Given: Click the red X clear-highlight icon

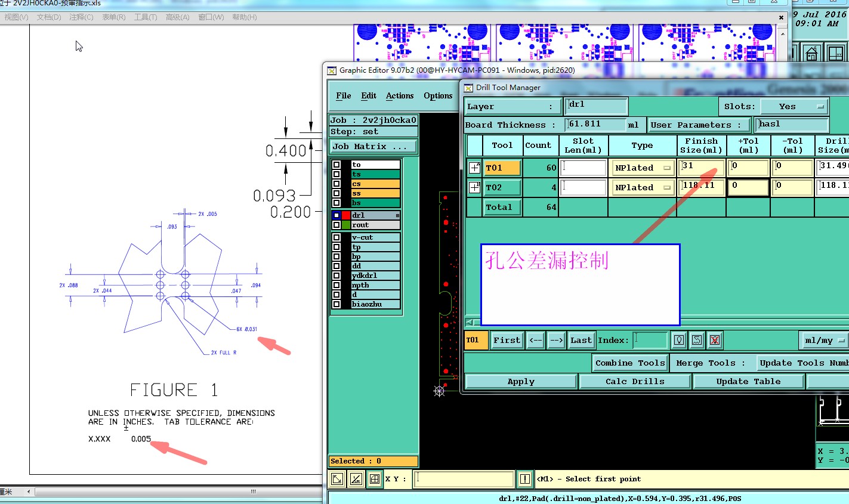Looking at the screenshot, I should 715,340.
